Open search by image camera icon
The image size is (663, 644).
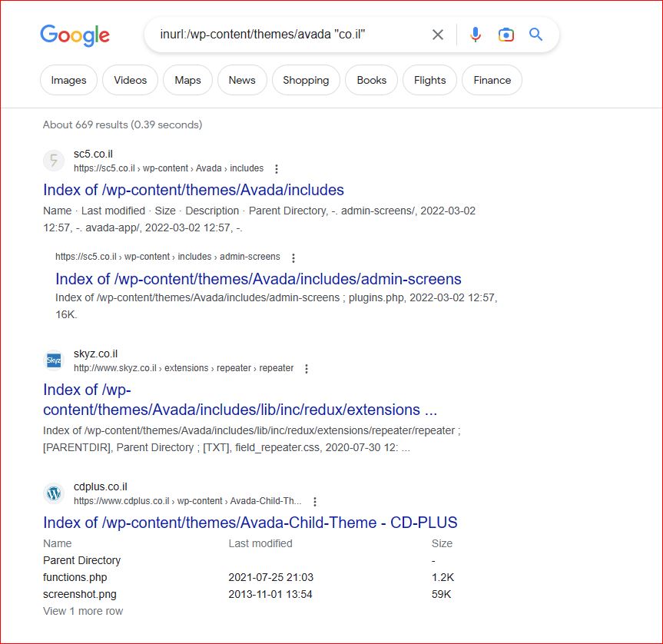pos(506,35)
